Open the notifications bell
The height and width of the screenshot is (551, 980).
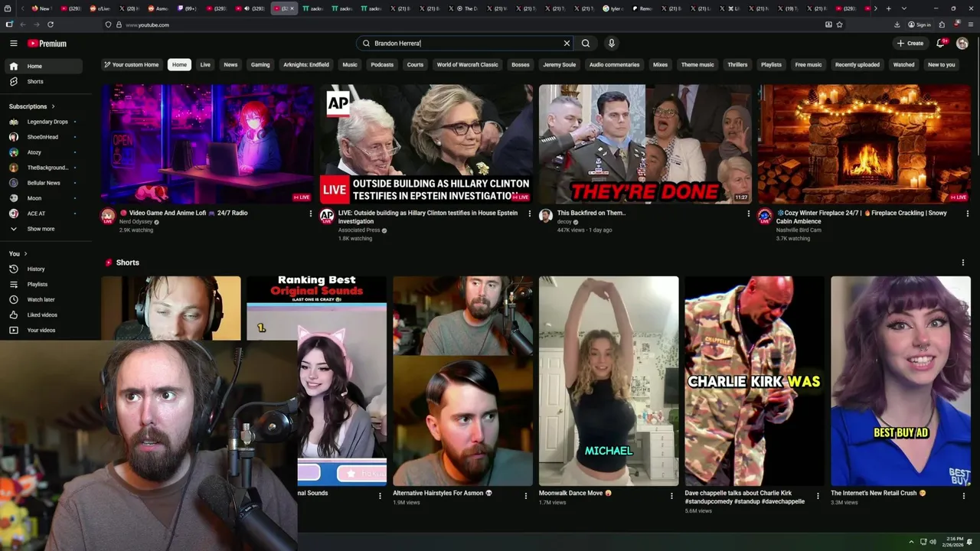tap(940, 44)
